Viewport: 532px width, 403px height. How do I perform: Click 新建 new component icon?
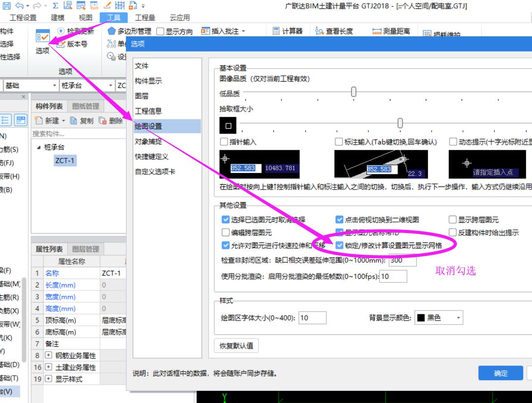point(39,121)
